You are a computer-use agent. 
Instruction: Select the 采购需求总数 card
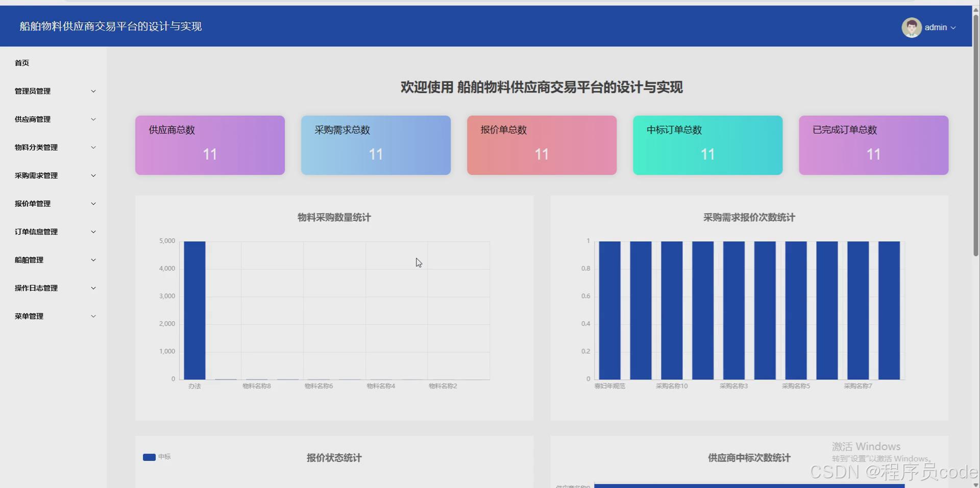[x=376, y=145]
